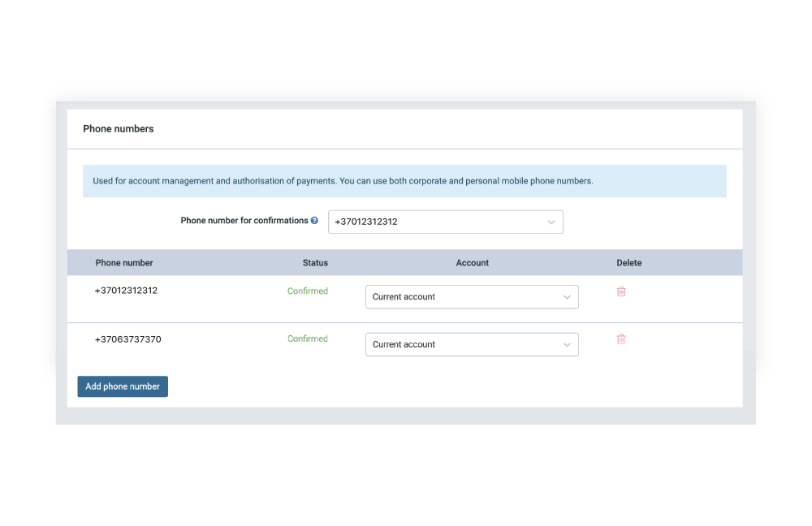
Task: Click the Account column header
Action: pyautogui.click(x=473, y=263)
